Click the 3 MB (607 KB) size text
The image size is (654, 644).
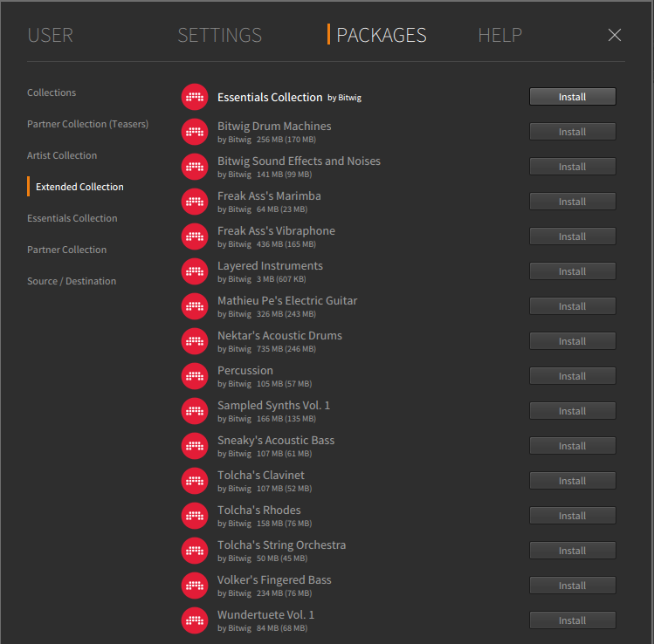[281, 279]
